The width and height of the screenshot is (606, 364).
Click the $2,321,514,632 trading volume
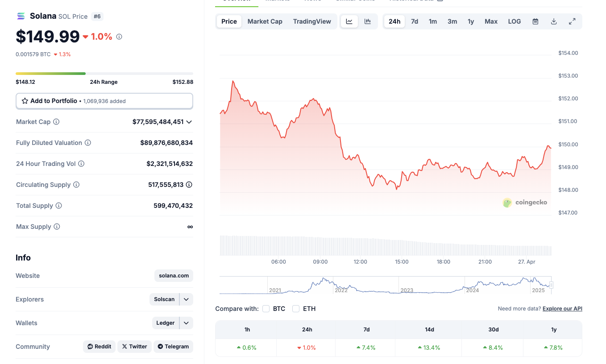(x=170, y=164)
